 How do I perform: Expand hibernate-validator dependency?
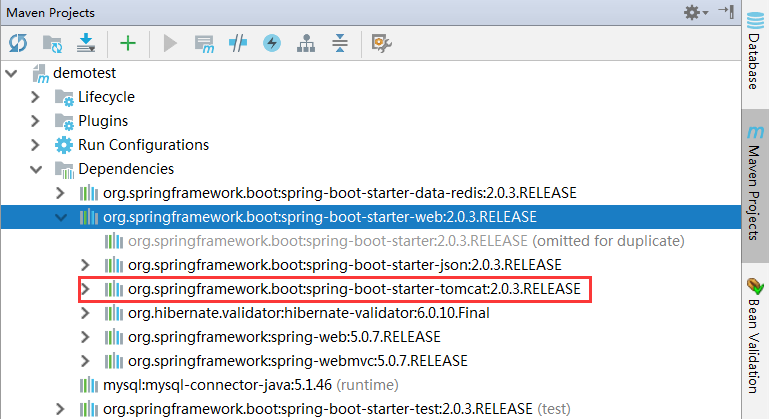(85, 313)
